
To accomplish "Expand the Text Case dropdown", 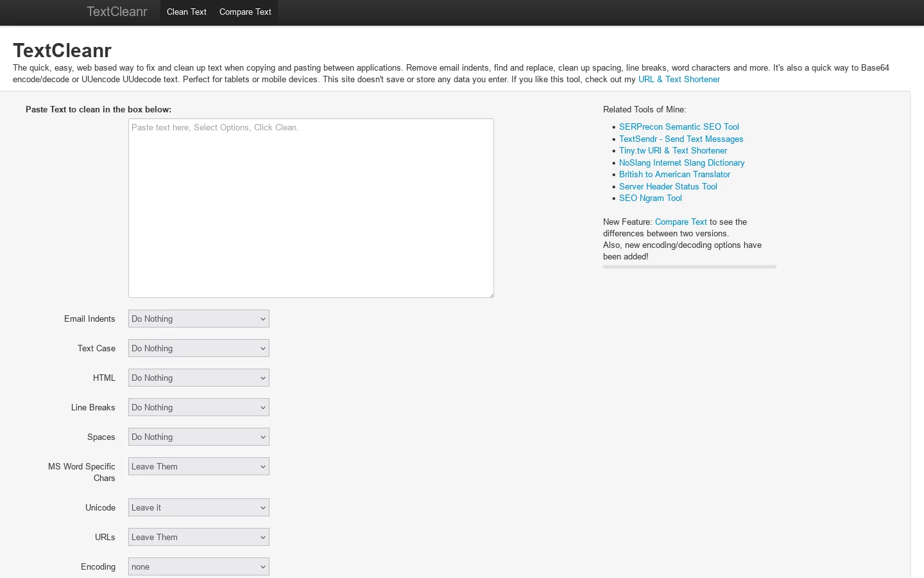I will click(199, 348).
